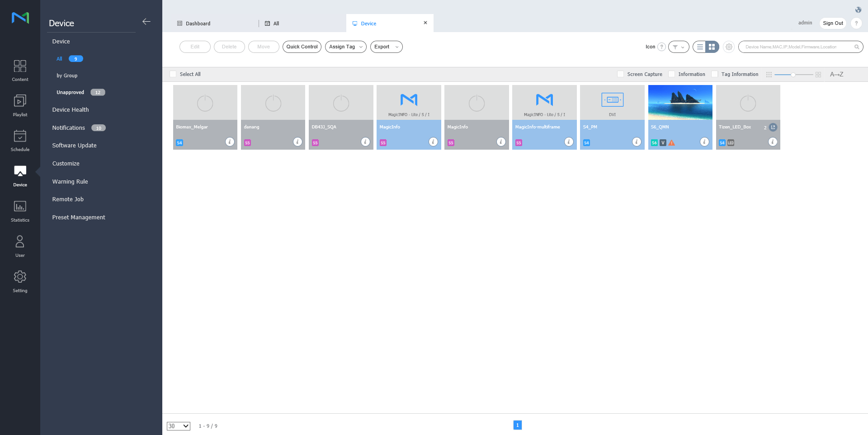868x435 pixels.
Task: Toggle the A→Z sort order
Action: [836, 74]
